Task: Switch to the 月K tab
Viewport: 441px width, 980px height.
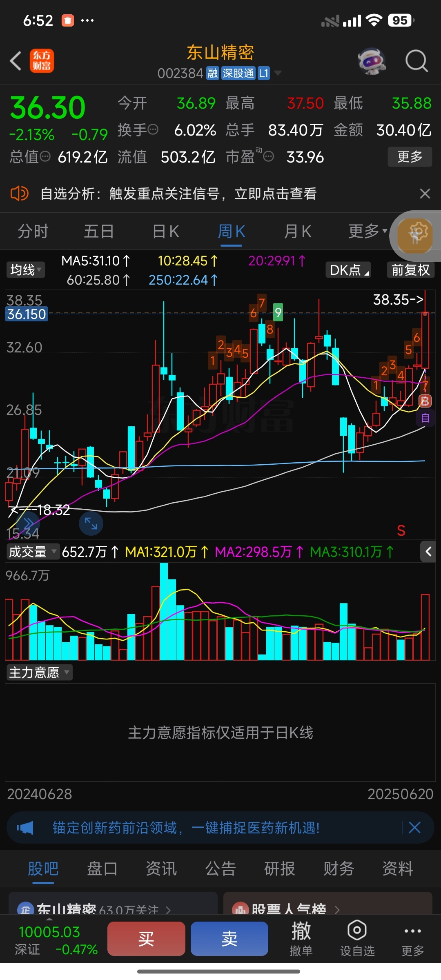Action: (298, 231)
